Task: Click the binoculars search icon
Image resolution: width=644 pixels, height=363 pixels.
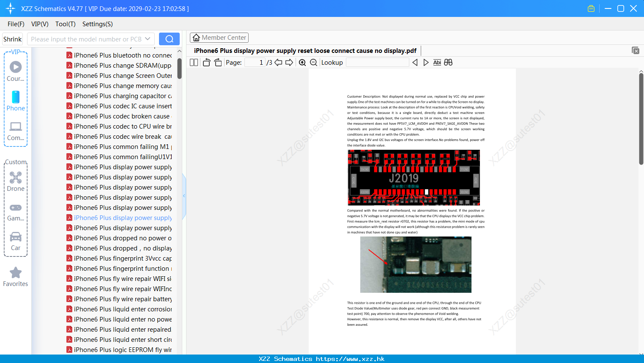Action: [x=448, y=62]
